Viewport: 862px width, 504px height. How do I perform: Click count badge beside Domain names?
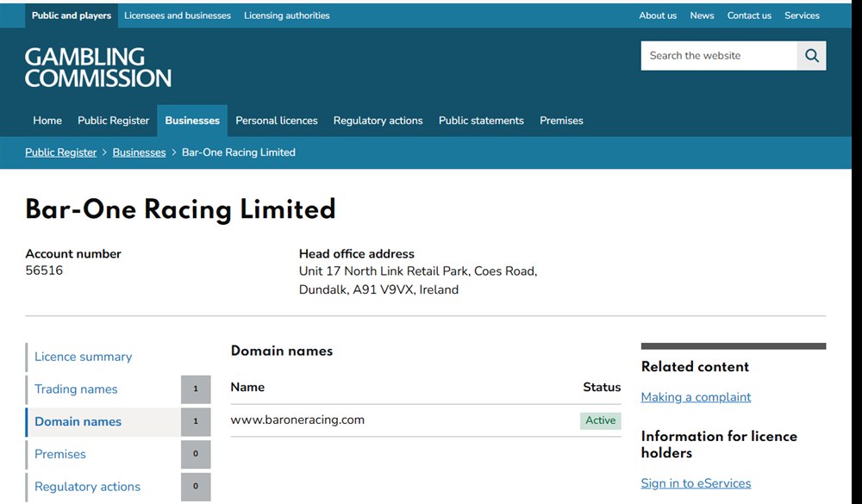tap(196, 421)
